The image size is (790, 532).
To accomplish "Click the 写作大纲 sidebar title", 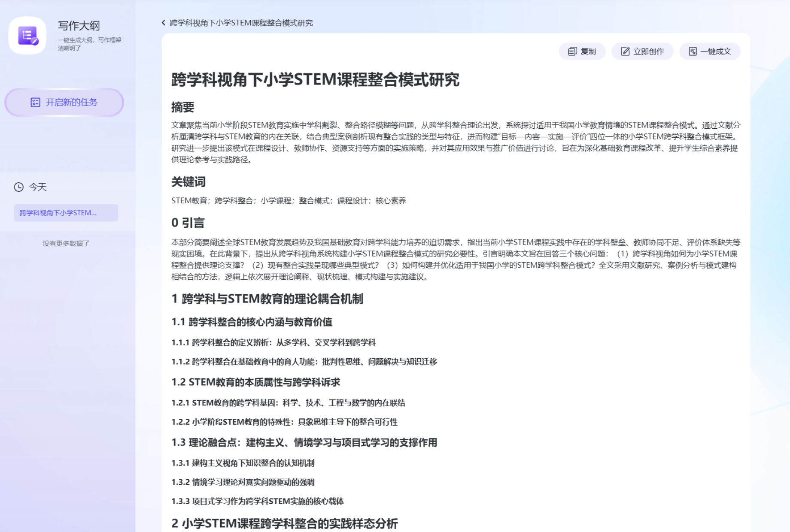I will point(79,26).
